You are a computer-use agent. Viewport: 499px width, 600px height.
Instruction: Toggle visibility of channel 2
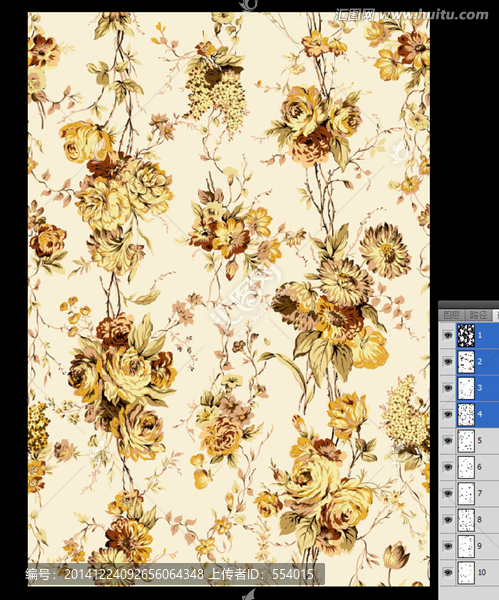click(447, 362)
